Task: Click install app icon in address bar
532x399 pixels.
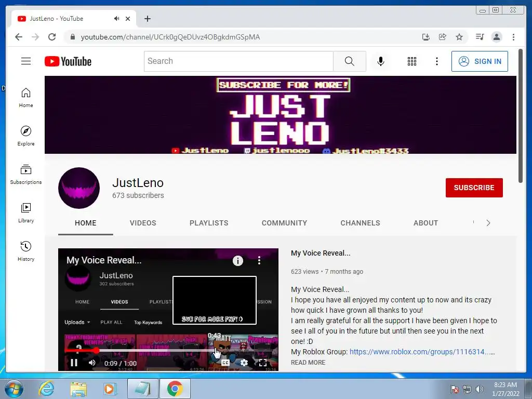Action: pyautogui.click(x=426, y=37)
